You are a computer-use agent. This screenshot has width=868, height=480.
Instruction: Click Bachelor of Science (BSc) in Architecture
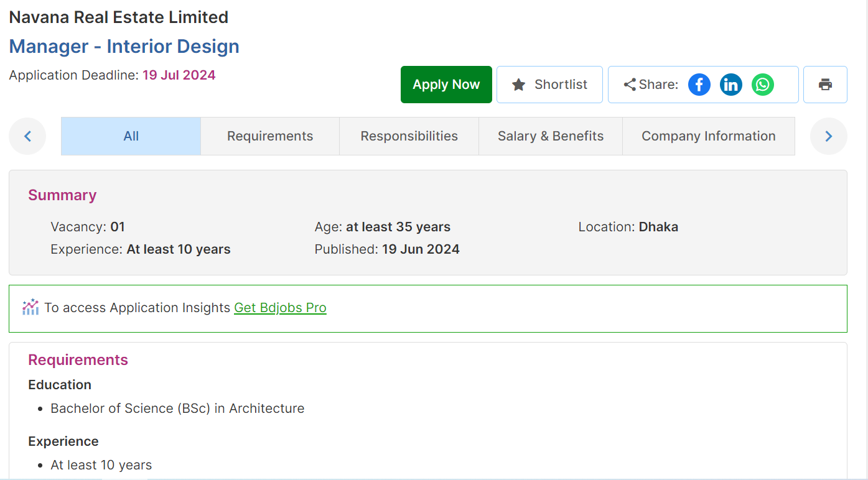point(177,408)
